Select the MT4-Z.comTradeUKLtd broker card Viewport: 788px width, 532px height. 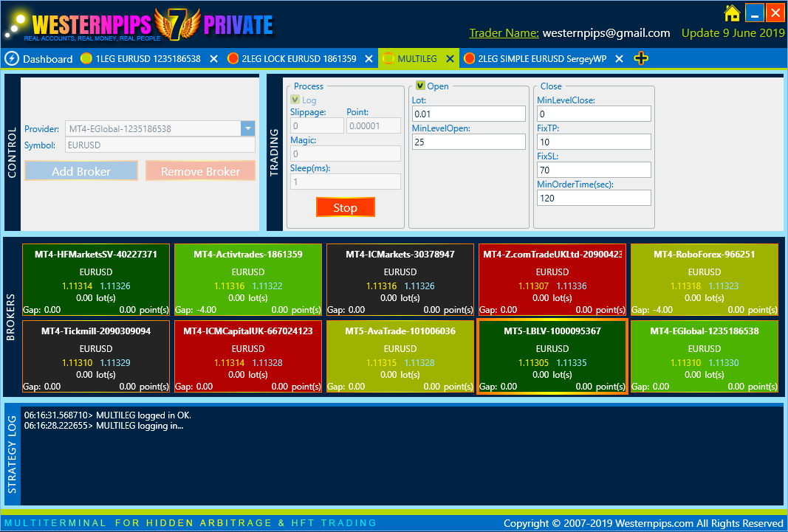552,280
